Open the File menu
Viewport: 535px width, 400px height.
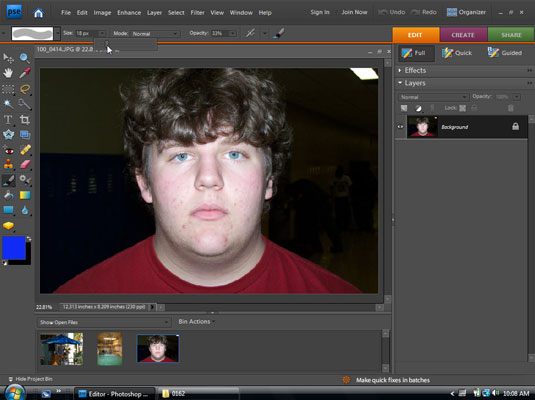(x=66, y=13)
